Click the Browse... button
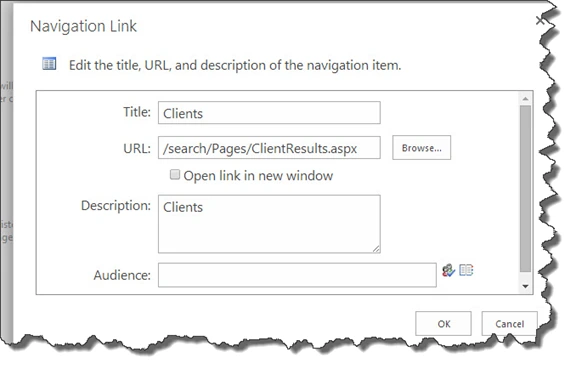576x369 pixels. 421,148
